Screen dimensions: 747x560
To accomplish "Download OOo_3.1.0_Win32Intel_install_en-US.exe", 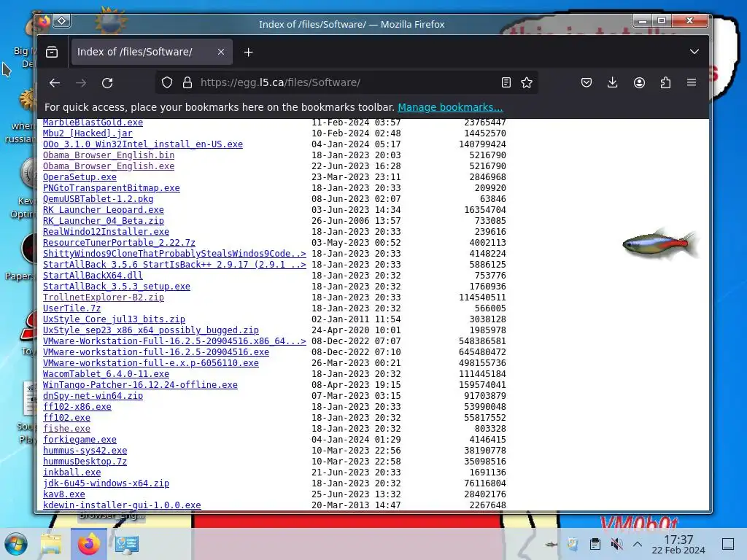I will tap(143, 144).
